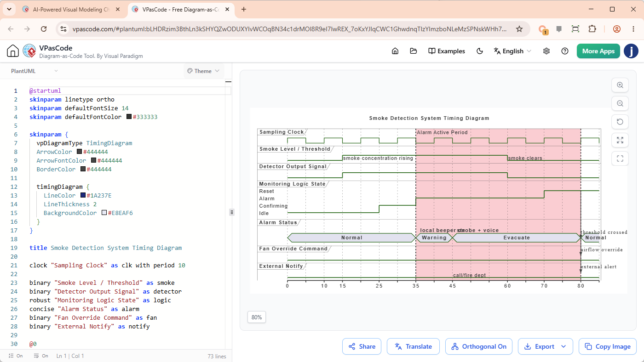Image resolution: width=644 pixels, height=362 pixels.
Task: Click '73 lines' in status bar
Action: 217,356
